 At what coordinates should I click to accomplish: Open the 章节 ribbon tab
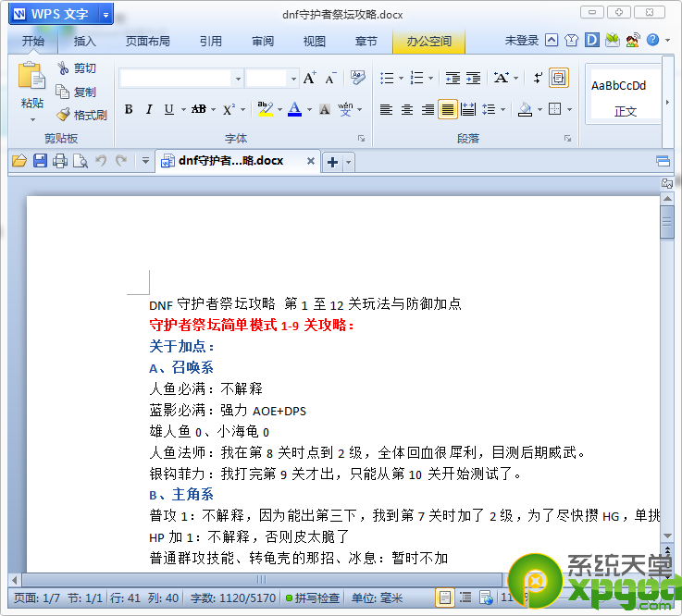point(366,42)
